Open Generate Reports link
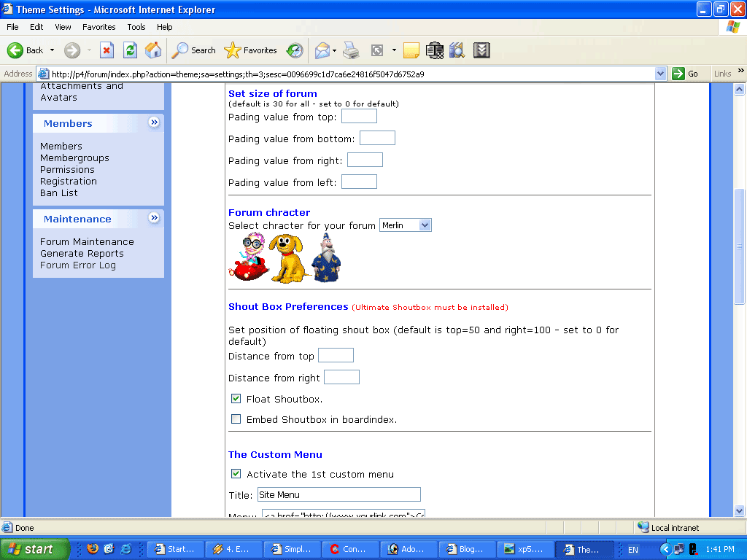Screen dimensions: 747x560 tap(82, 253)
